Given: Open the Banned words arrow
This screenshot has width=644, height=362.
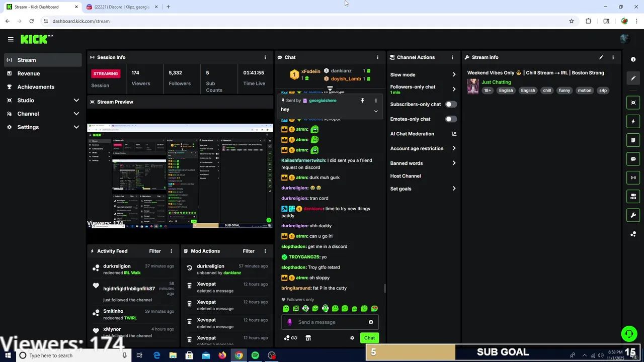Looking at the screenshot, I should (x=454, y=163).
